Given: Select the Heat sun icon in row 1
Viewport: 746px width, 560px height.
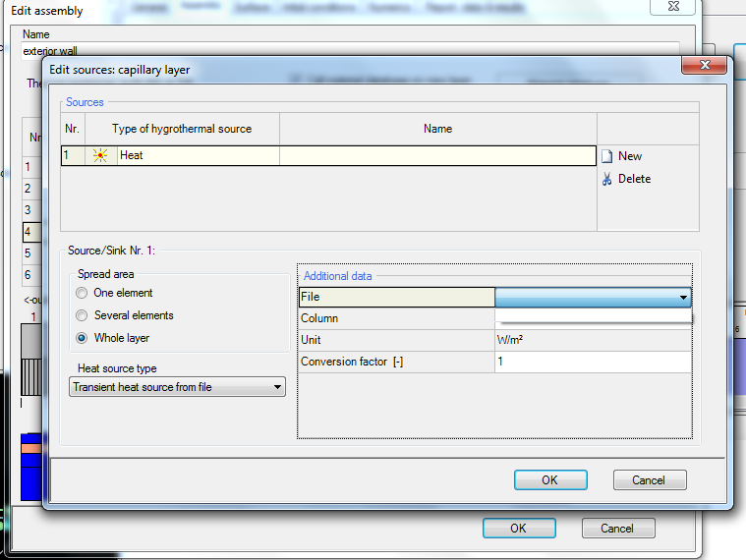Looking at the screenshot, I should tap(100, 155).
